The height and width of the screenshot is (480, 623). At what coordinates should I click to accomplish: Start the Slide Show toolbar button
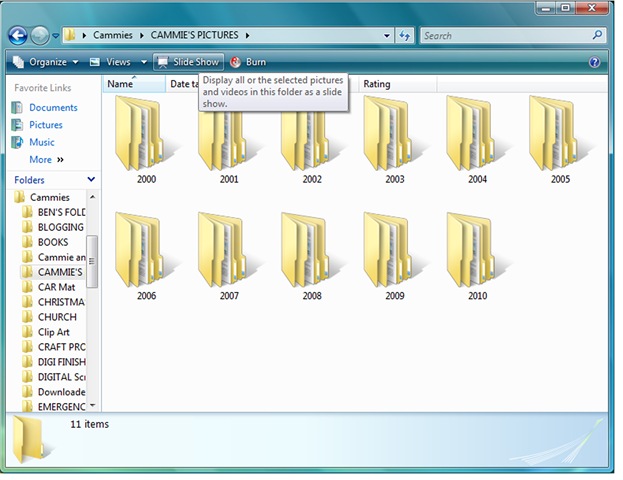click(x=188, y=62)
